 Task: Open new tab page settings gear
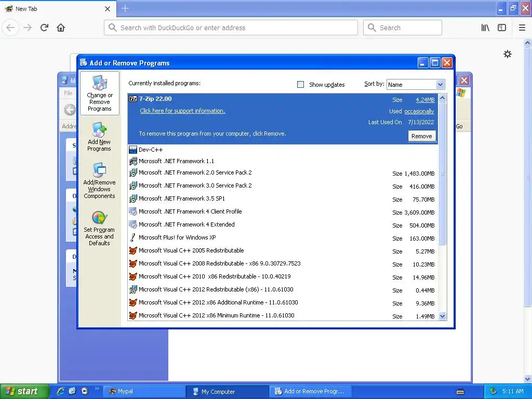pos(507,54)
